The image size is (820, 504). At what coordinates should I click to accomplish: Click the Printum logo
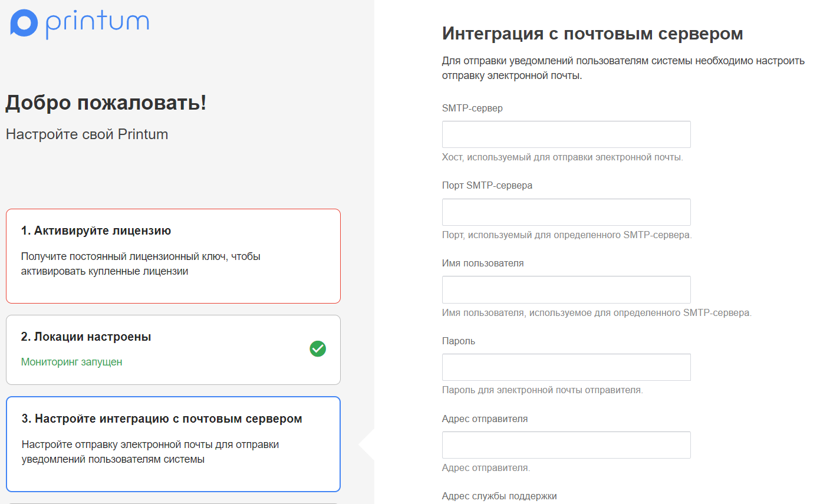(80, 23)
